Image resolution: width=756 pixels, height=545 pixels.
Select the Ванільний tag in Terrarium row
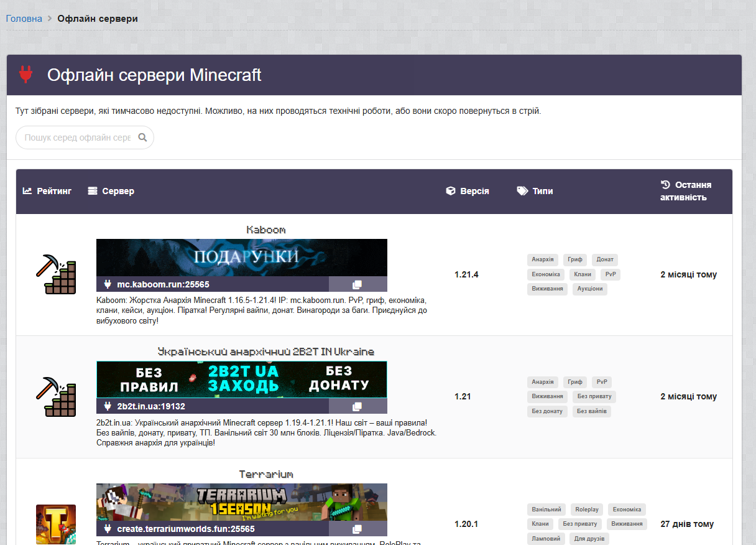pyautogui.click(x=546, y=510)
